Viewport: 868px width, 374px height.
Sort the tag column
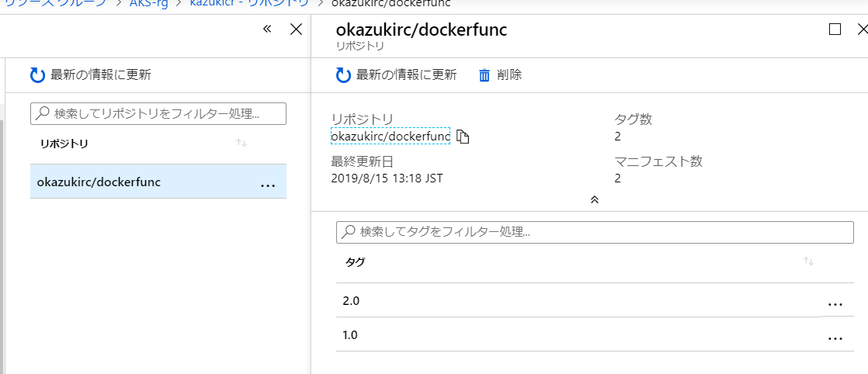(x=809, y=261)
